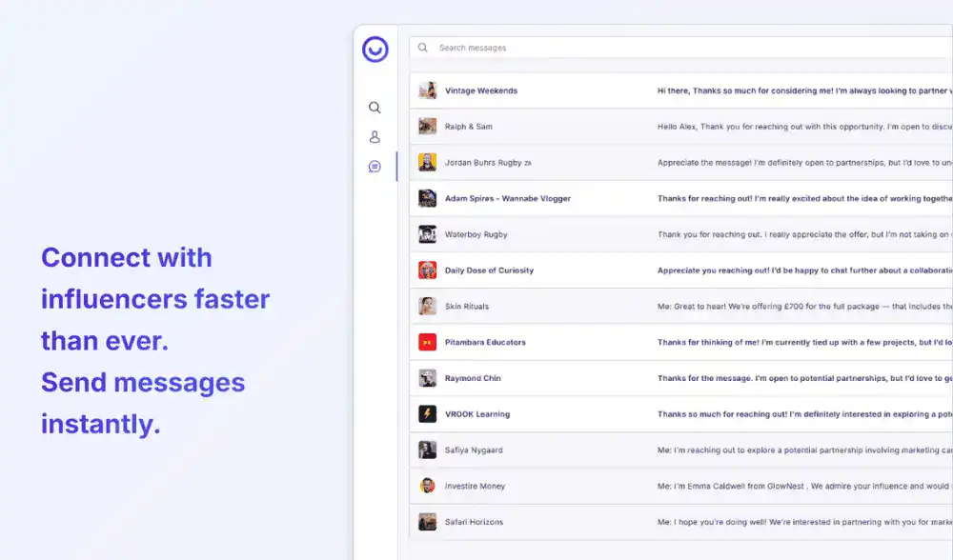The image size is (953, 560).
Task: Click the Vintage Weekends profile thumbnail
Action: point(428,90)
